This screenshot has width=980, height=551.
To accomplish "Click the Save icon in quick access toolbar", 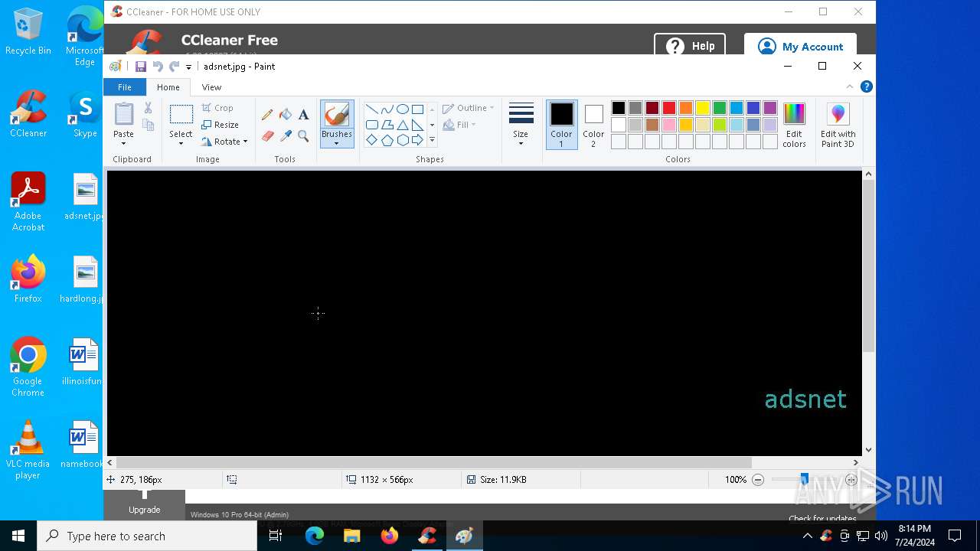I will [141, 67].
